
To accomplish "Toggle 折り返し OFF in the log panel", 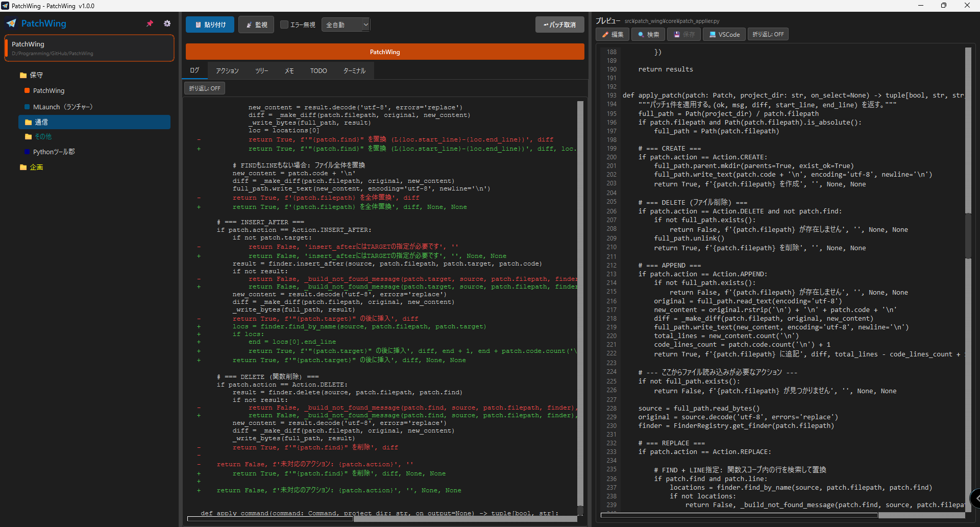I will coord(204,88).
